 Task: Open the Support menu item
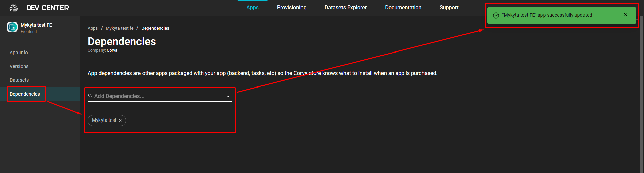tap(449, 7)
